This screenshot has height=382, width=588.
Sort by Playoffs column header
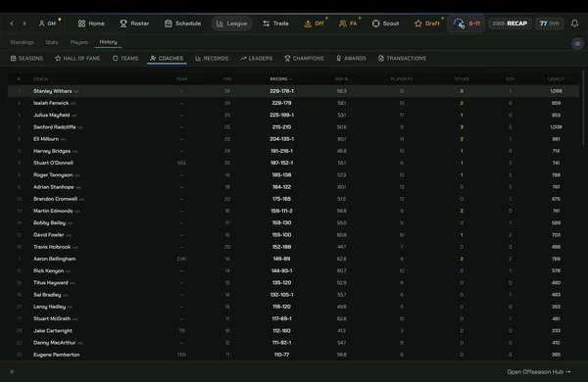coord(401,79)
